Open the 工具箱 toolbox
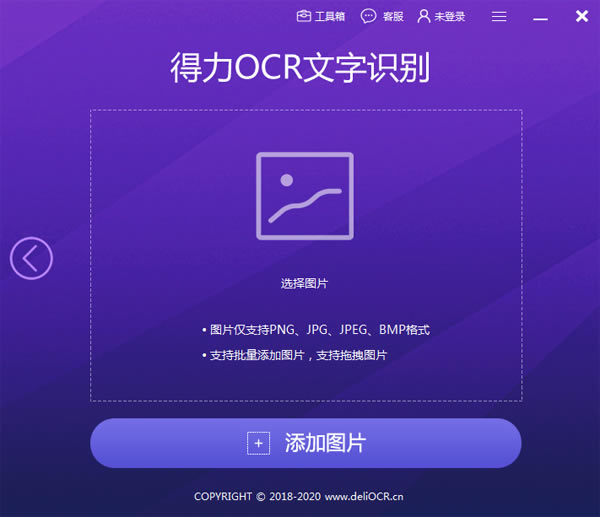 click(x=321, y=16)
